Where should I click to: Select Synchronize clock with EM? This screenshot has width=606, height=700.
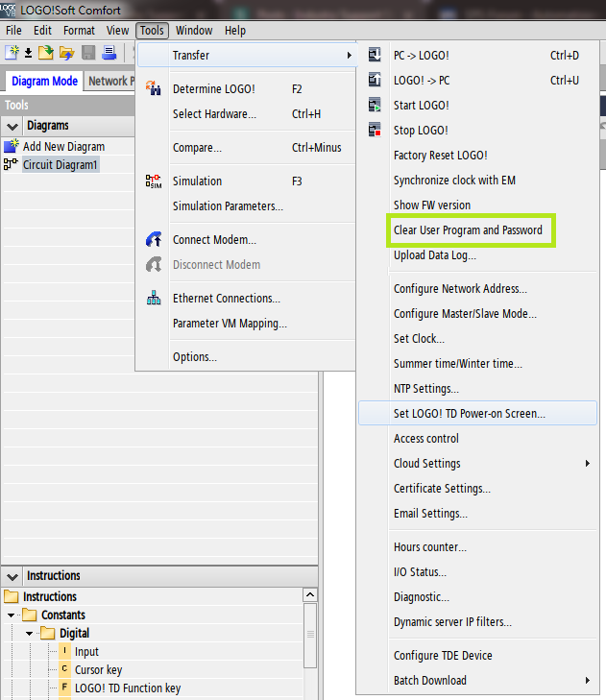[477, 180]
